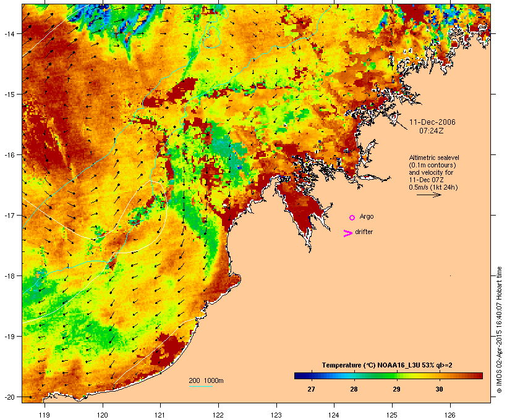Click the '07:24Z' time text

(432, 131)
